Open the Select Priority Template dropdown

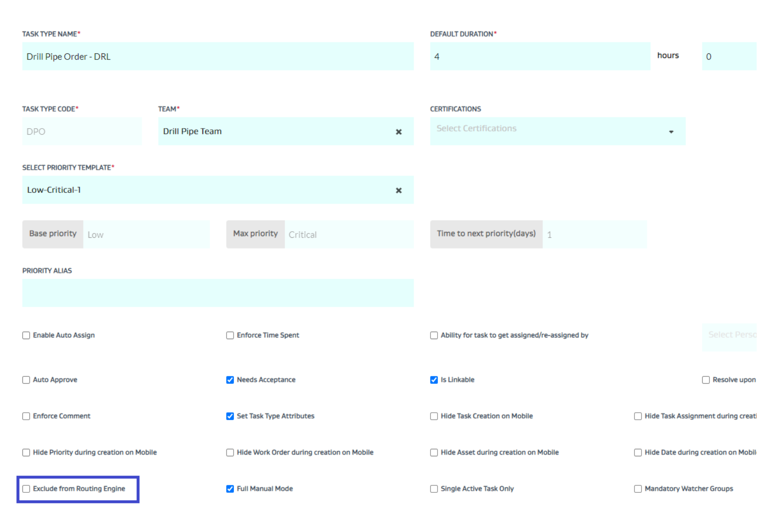(207, 190)
